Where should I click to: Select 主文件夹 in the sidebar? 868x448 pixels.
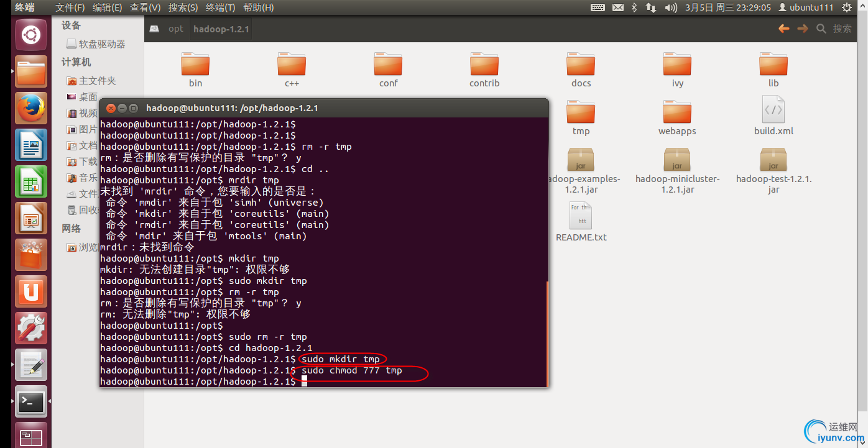(91, 81)
